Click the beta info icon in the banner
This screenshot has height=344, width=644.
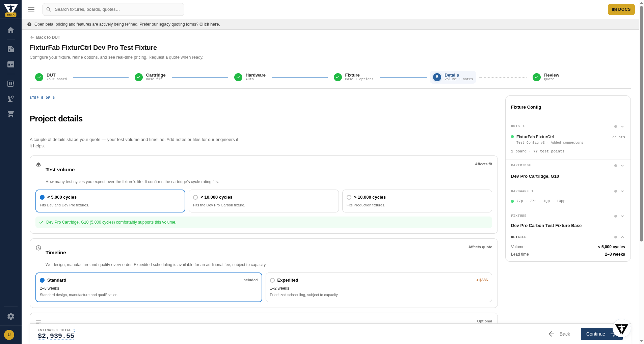click(x=29, y=24)
